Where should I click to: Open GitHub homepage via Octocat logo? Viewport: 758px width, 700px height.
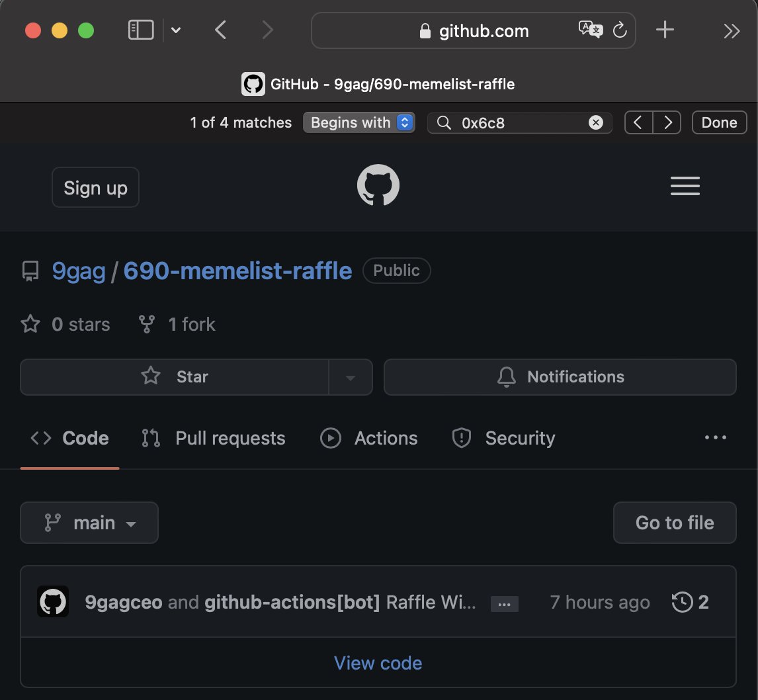pyautogui.click(x=378, y=185)
